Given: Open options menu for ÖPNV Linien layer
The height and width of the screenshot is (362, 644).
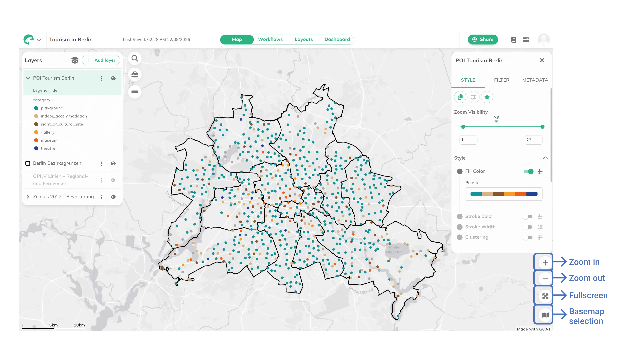Looking at the screenshot, I should 101,180.
